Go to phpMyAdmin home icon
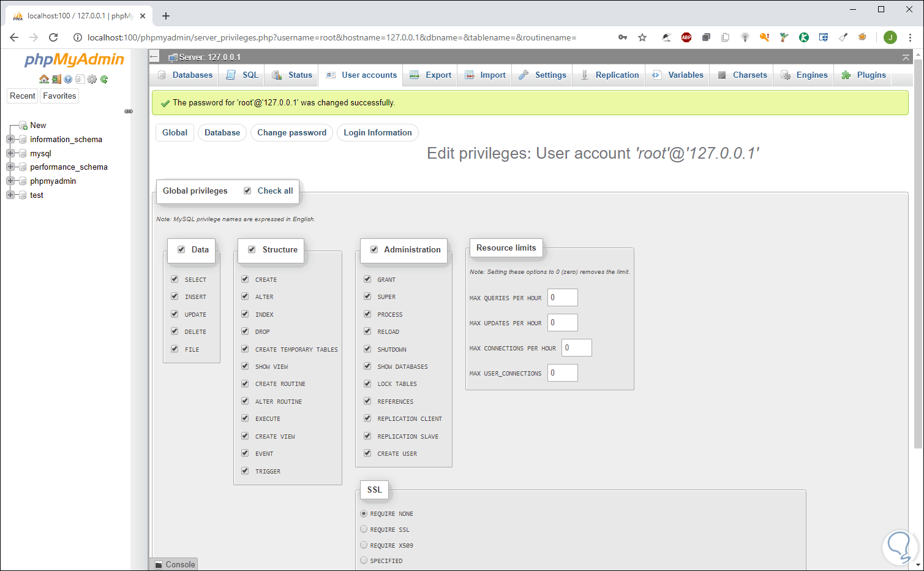Viewport: 924px width, 571px height. point(43,79)
